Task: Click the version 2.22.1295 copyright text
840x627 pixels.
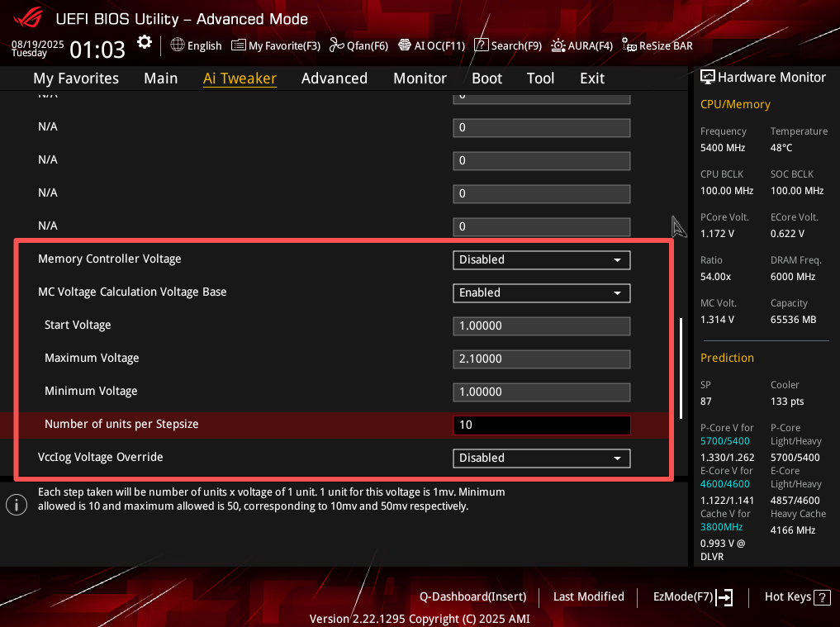Action: (x=420, y=619)
